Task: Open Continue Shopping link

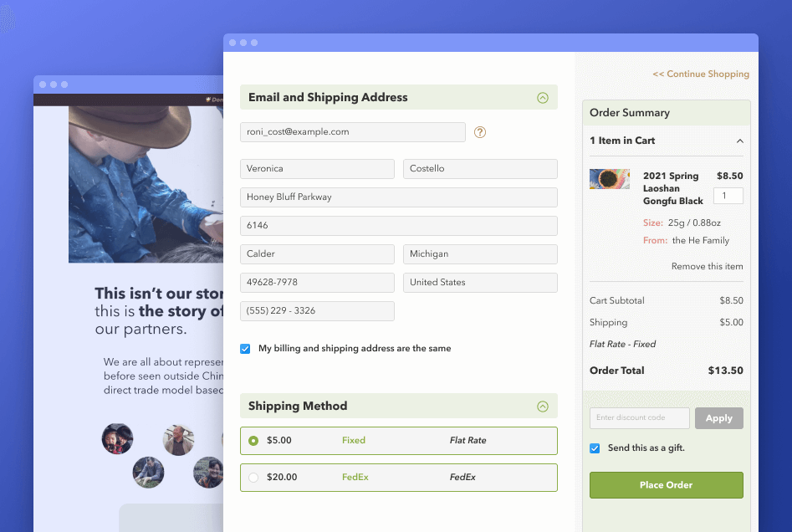Action: 701,74
